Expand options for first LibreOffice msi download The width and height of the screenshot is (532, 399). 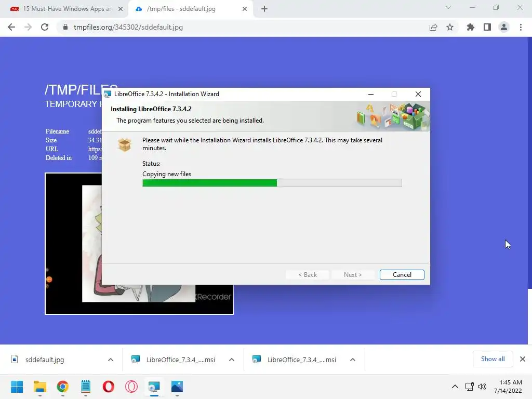(232, 360)
